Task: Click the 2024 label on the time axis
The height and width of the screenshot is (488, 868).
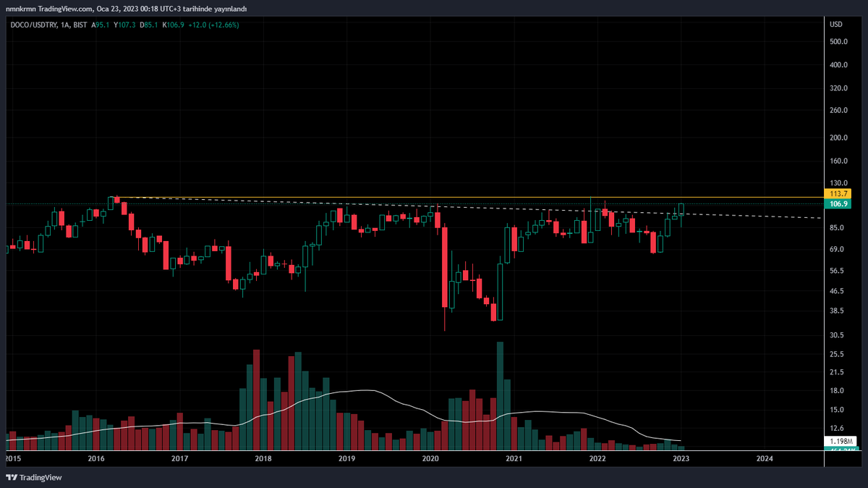Action: (765, 458)
